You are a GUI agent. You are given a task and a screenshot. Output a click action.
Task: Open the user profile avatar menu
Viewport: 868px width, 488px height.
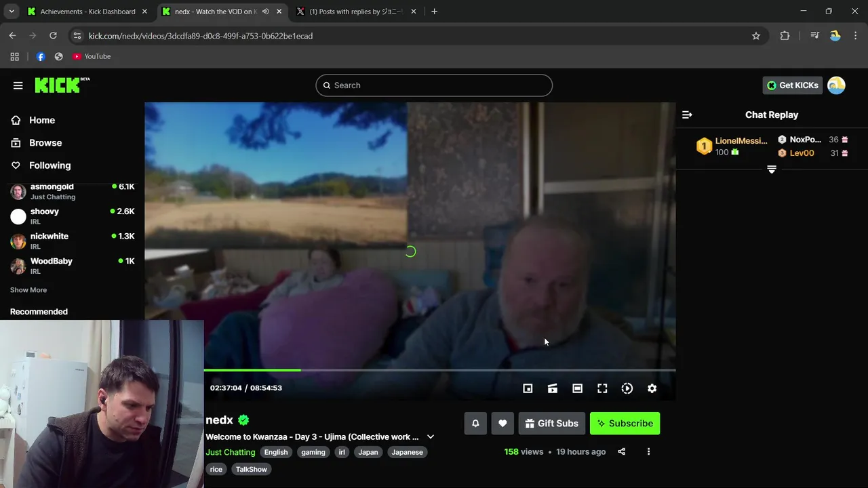point(836,85)
